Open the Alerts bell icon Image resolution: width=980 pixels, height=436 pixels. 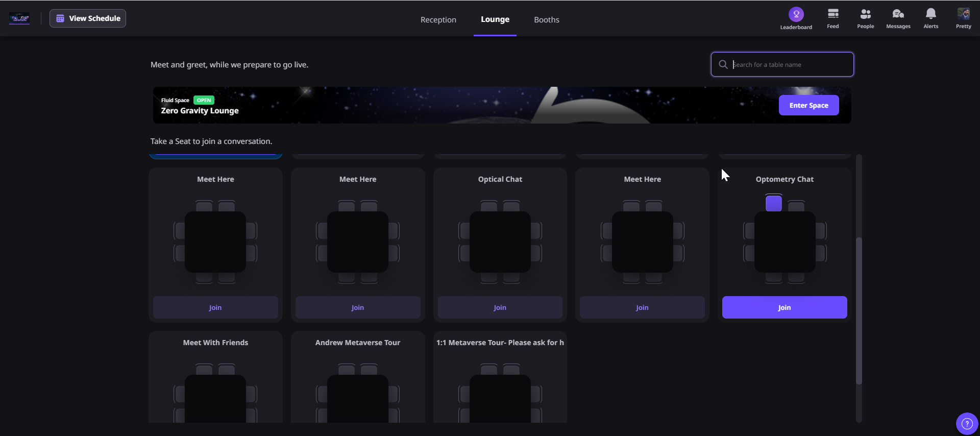[931, 14]
